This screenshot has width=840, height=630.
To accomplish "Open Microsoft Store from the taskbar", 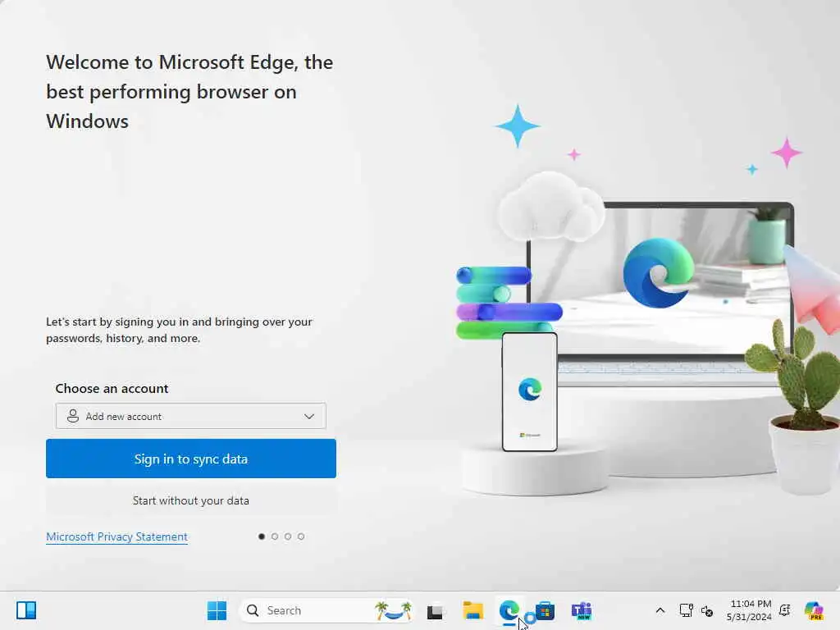I will click(545, 610).
